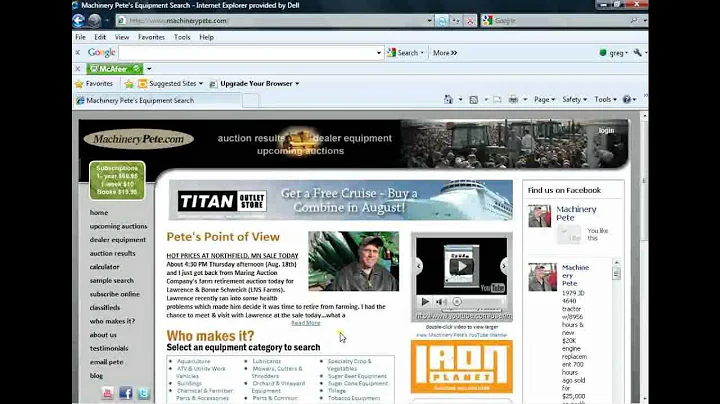Viewport: 720px width, 404px height.
Task: Click the search magnifier icon in search box
Action: point(634,21)
